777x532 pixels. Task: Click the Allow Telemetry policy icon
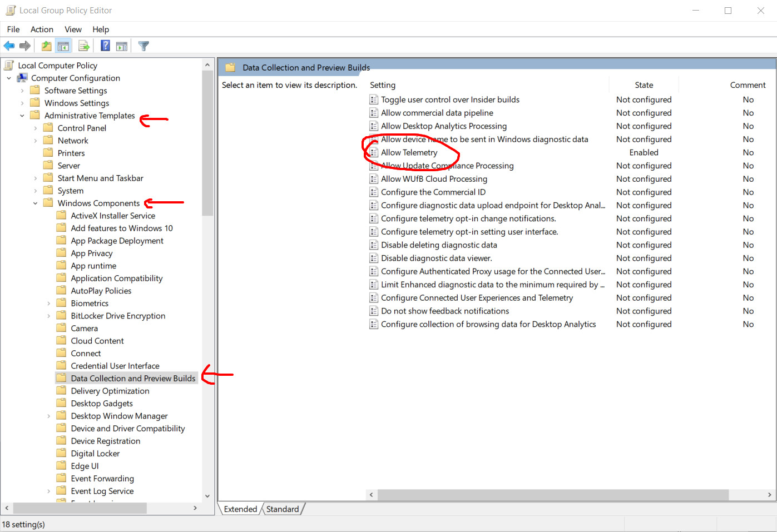pyautogui.click(x=374, y=152)
